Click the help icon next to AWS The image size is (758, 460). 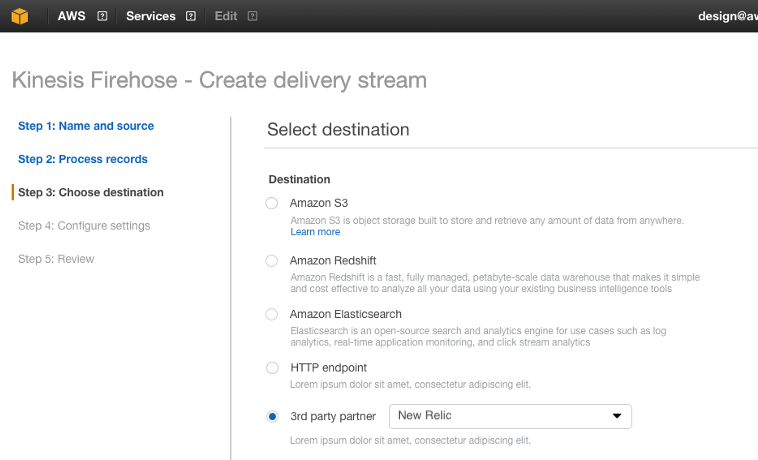102,16
